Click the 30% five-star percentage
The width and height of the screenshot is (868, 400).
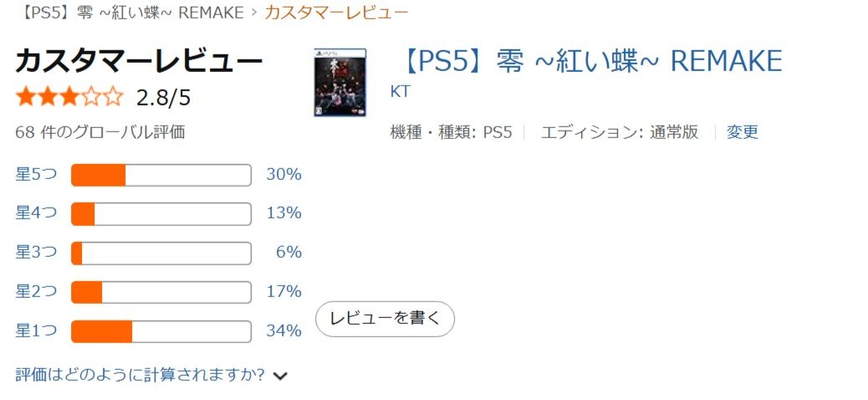click(x=283, y=175)
